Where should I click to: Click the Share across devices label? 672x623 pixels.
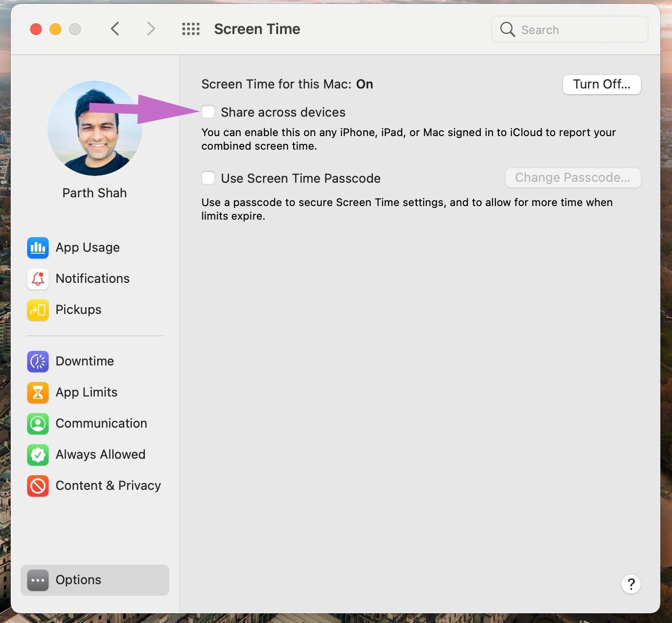coord(283,112)
